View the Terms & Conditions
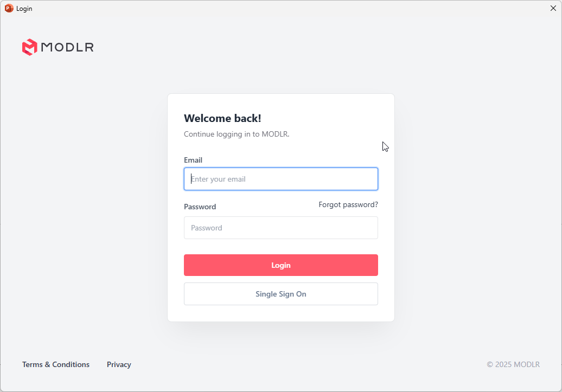 point(55,364)
